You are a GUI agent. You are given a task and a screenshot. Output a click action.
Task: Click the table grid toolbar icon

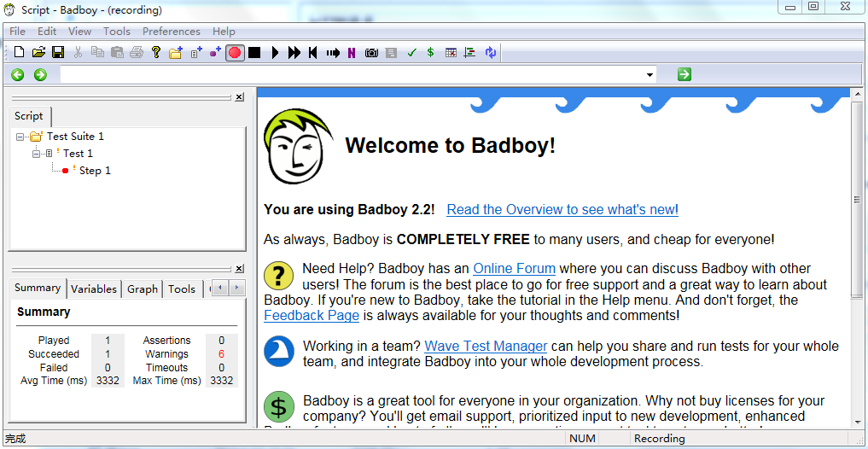[451, 53]
